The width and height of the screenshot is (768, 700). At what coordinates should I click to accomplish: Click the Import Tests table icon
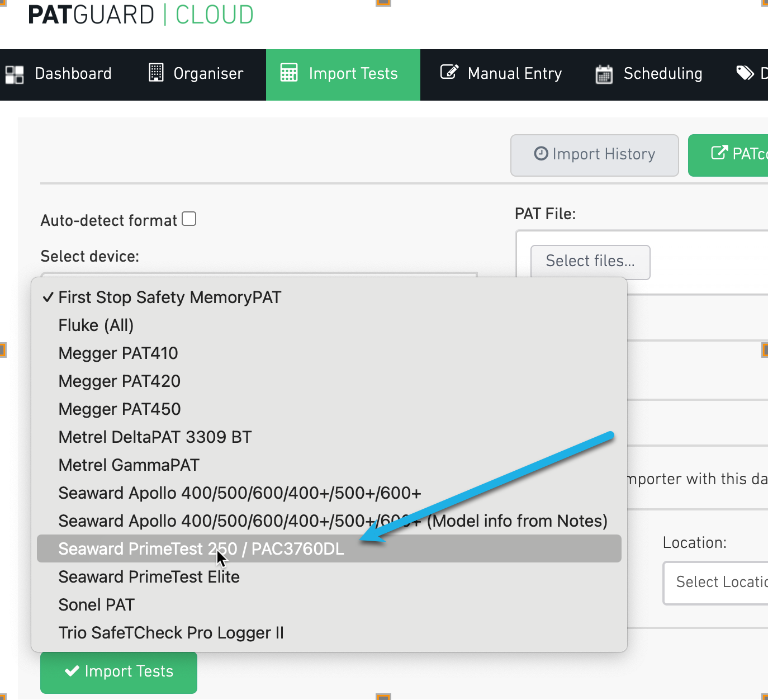click(289, 73)
